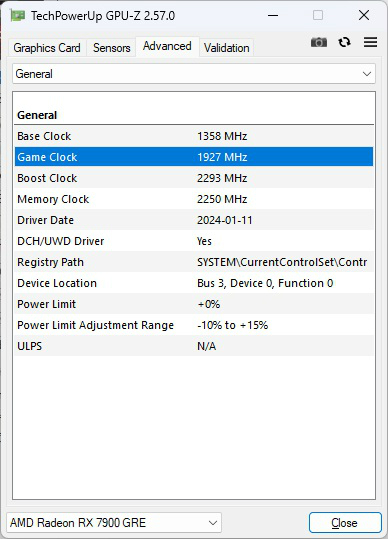Click the Power Limit Adjustment Range row
The width and height of the screenshot is (388, 539).
[x=194, y=325]
